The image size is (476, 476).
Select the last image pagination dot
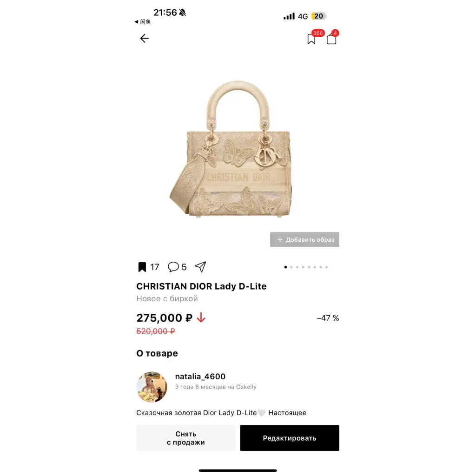(x=327, y=267)
